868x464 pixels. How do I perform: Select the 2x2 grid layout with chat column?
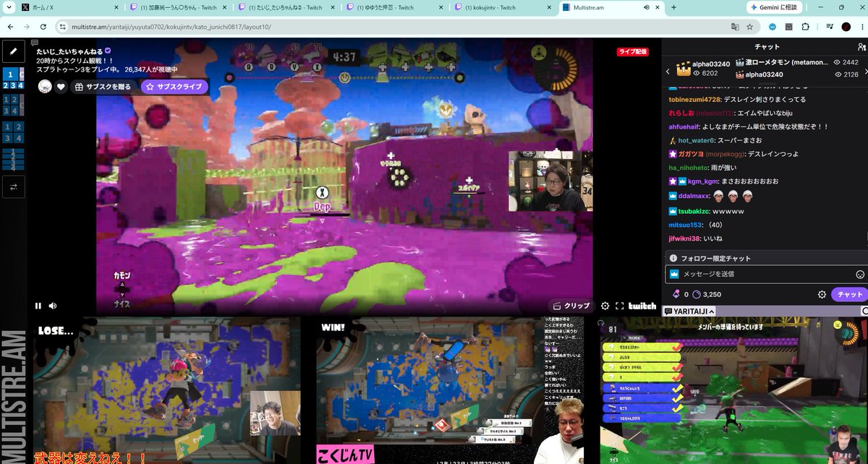(13, 106)
